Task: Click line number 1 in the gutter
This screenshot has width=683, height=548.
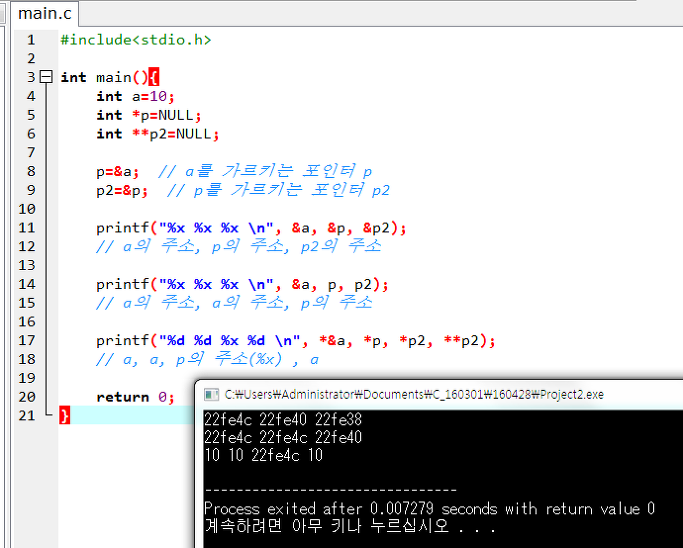Action: [31, 40]
